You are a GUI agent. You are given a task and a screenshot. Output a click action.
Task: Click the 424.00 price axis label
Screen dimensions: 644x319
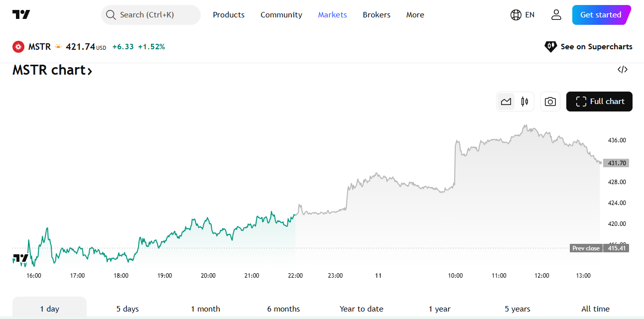(x=617, y=203)
